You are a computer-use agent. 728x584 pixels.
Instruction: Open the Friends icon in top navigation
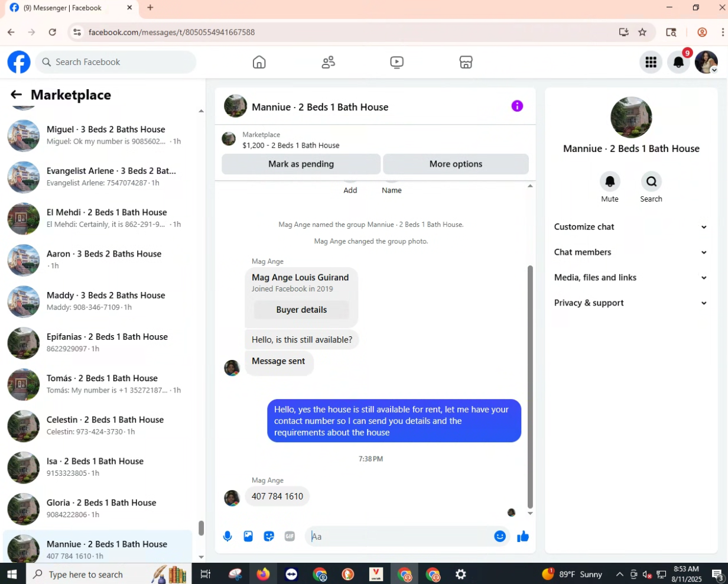tap(328, 62)
